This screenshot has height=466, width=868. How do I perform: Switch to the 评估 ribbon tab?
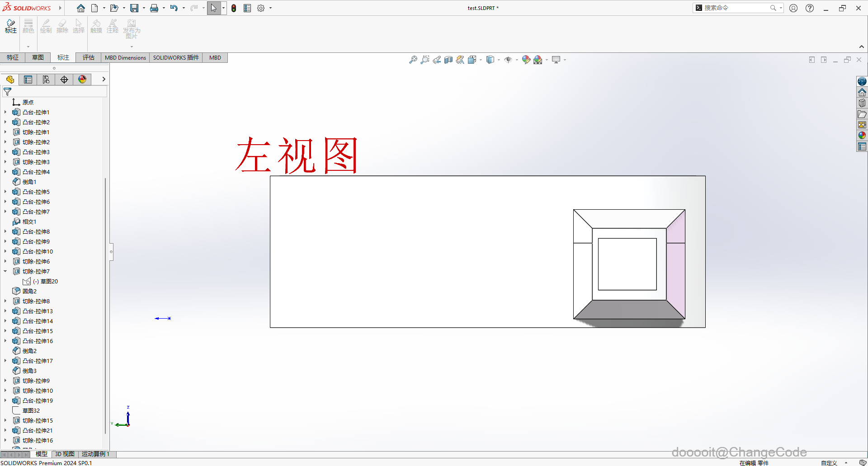[x=88, y=57]
